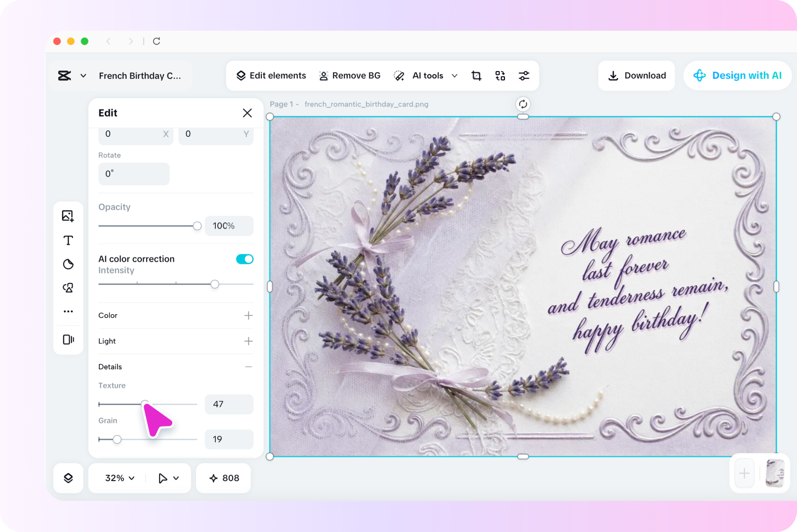Open the Adjustments sliders icon in the toolbar
The image size is (797, 532).
(524, 75)
